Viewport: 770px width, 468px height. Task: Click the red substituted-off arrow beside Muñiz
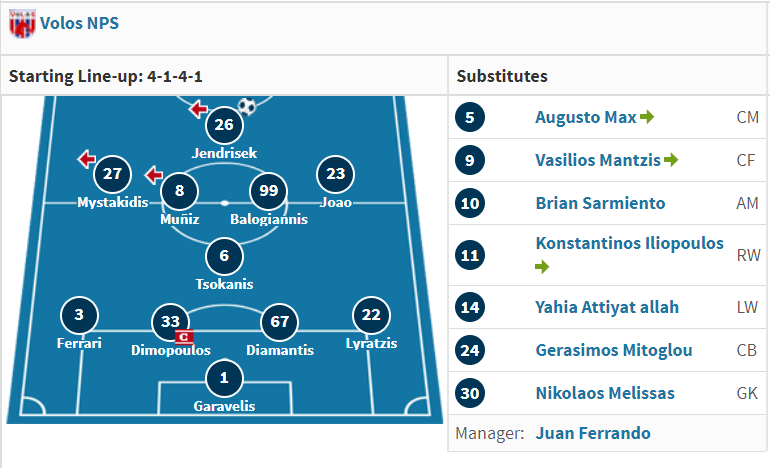tap(154, 175)
